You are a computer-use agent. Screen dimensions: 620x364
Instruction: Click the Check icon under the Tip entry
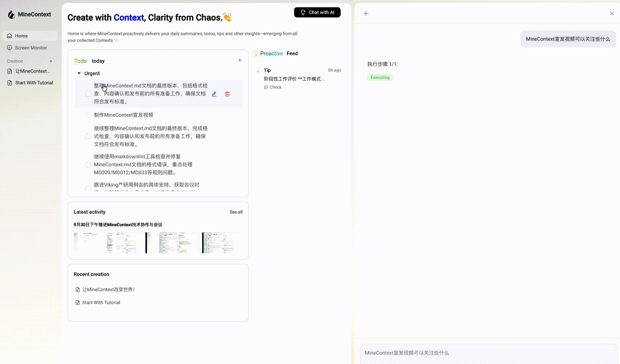[x=266, y=87]
